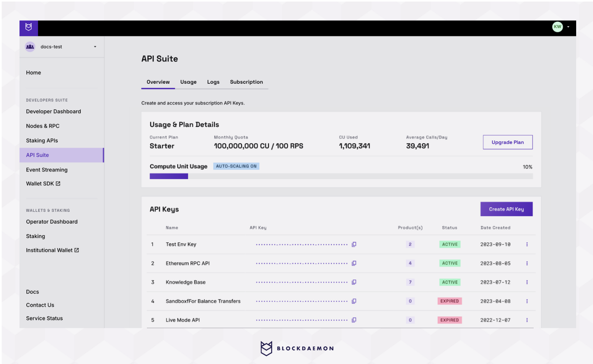
Task: Open the docs-test workspace dropdown arrow
Action: [95, 47]
